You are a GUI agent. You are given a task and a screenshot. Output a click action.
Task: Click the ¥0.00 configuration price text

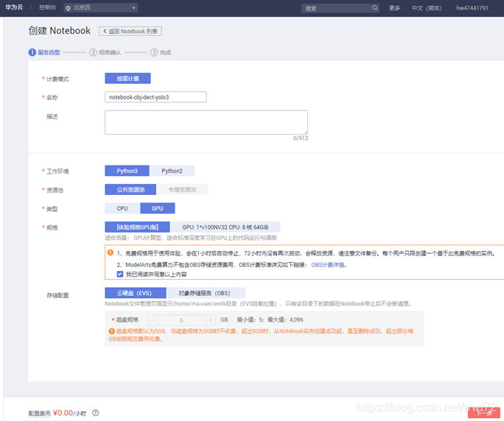(x=63, y=413)
